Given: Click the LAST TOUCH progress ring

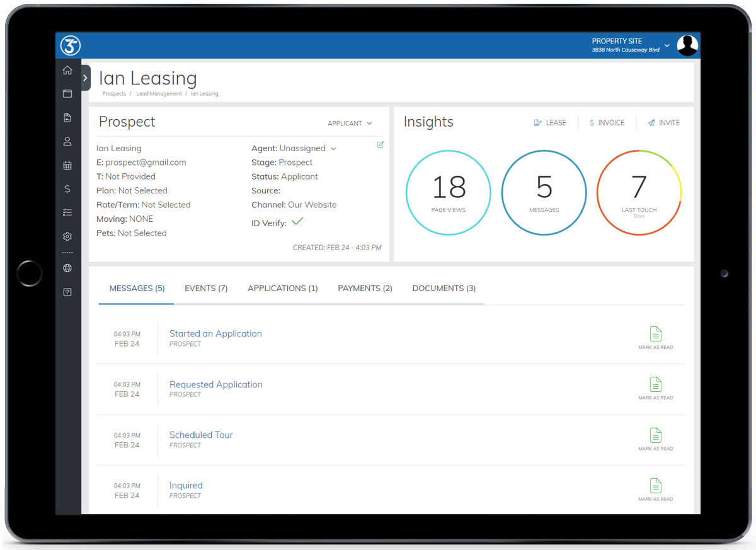Looking at the screenshot, I should (x=639, y=192).
